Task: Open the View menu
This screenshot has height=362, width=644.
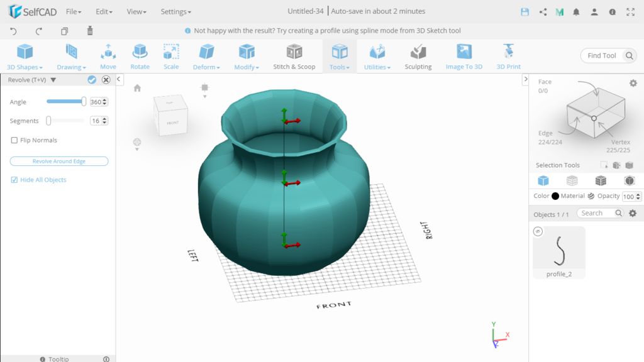Action: (x=136, y=11)
